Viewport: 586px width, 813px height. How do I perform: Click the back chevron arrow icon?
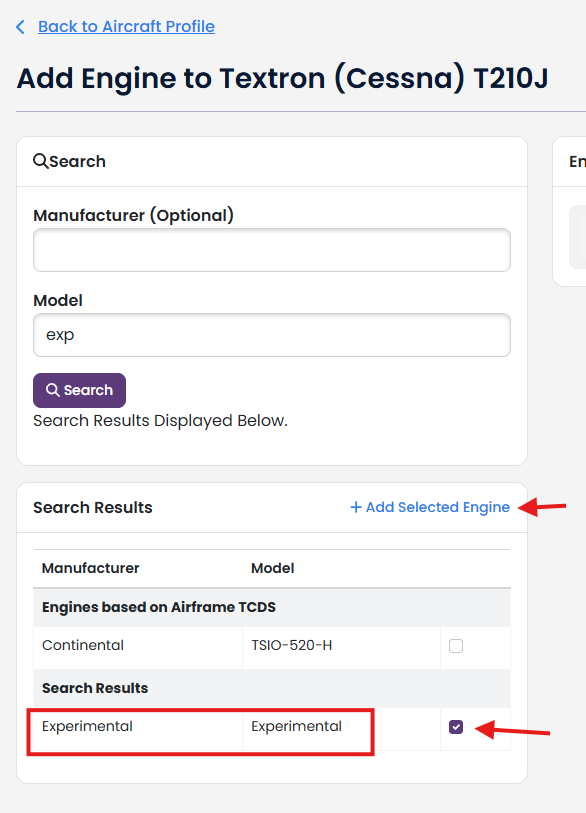point(20,27)
